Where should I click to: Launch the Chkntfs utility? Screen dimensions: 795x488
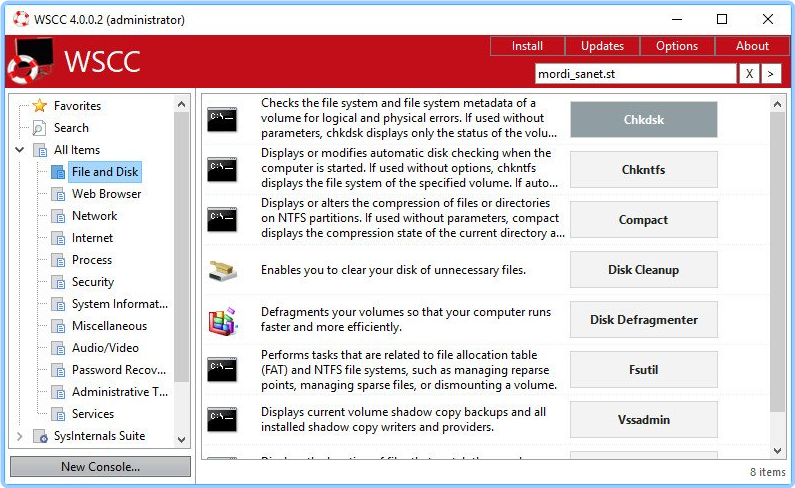point(643,169)
